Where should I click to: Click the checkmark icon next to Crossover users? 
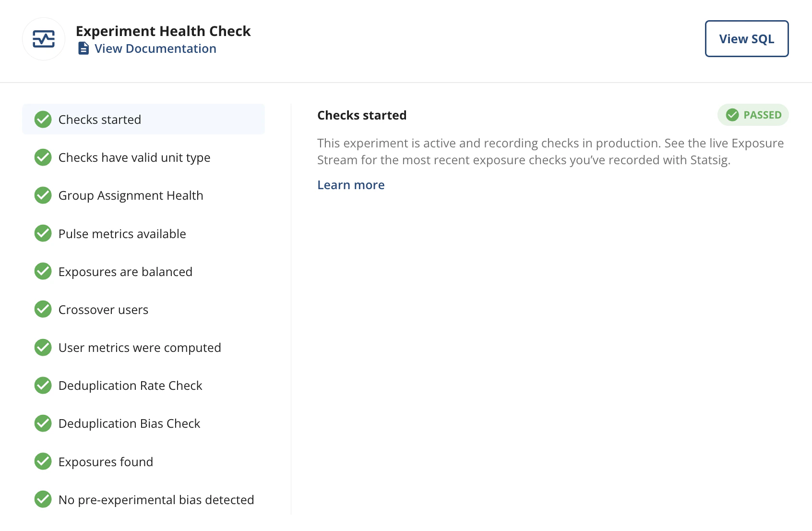pyautogui.click(x=43, y=309)
